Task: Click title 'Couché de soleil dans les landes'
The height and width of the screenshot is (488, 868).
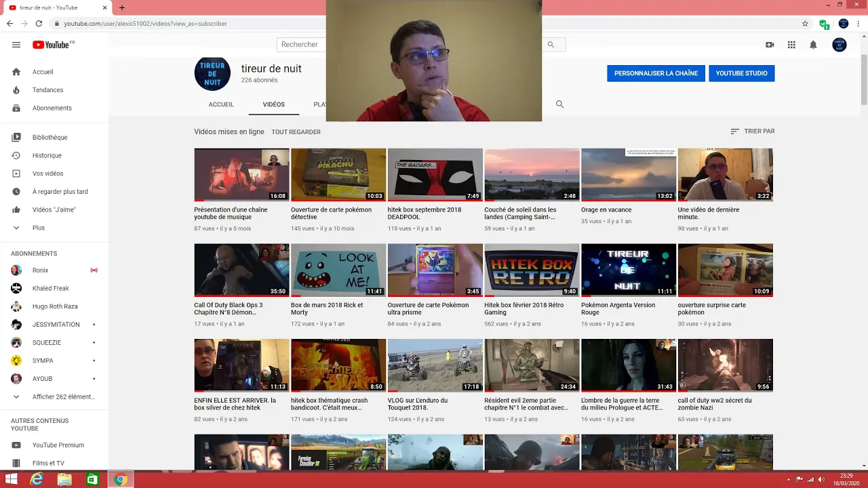Action: click(520, 213)
